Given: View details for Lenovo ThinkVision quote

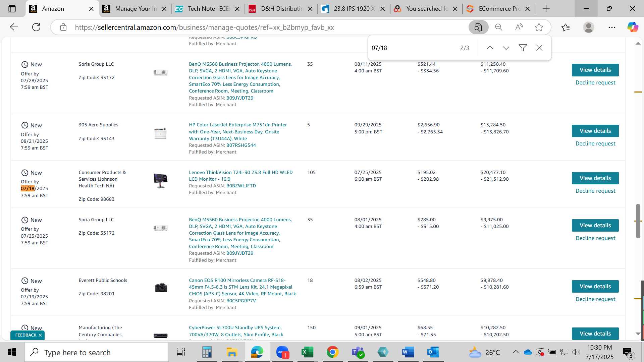Looking at the screenshot, I should (595, 178).
